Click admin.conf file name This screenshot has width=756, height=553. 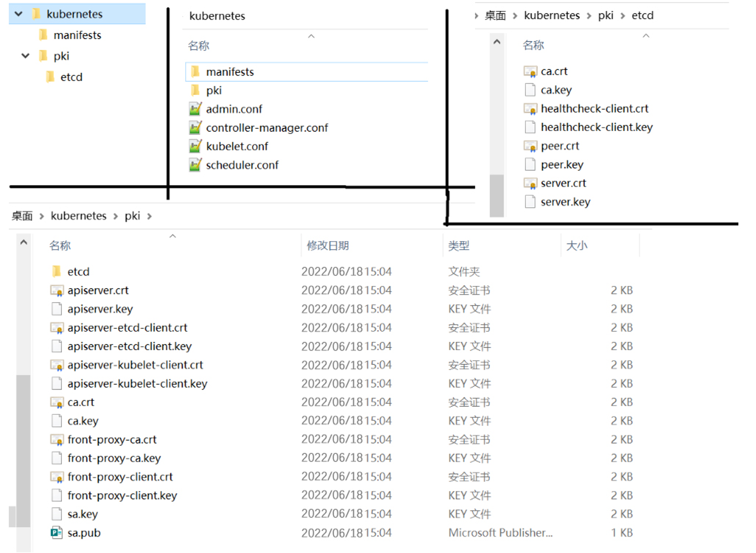point(234,109)
